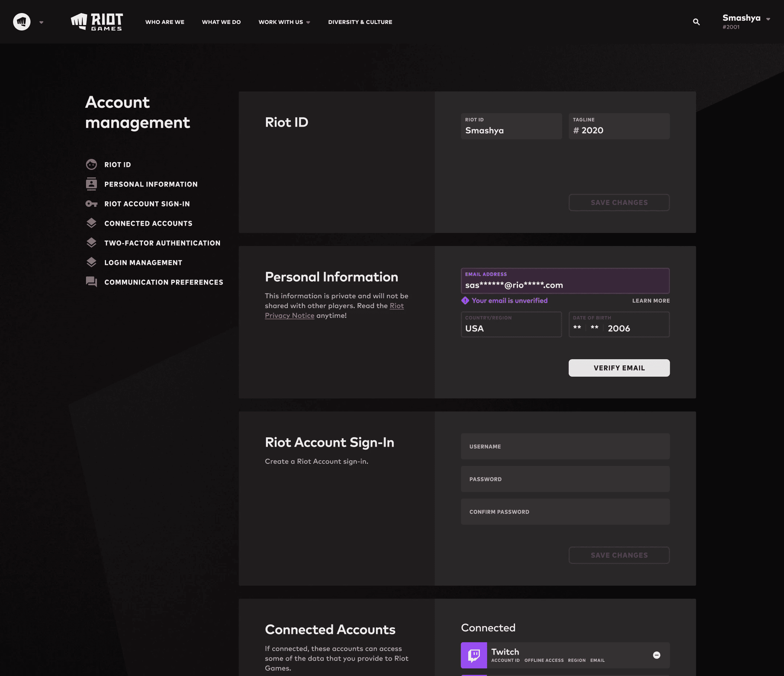Click the Login Management sidebar icon
This screenshot has width=784, height=676.
[x=91, y=263]
